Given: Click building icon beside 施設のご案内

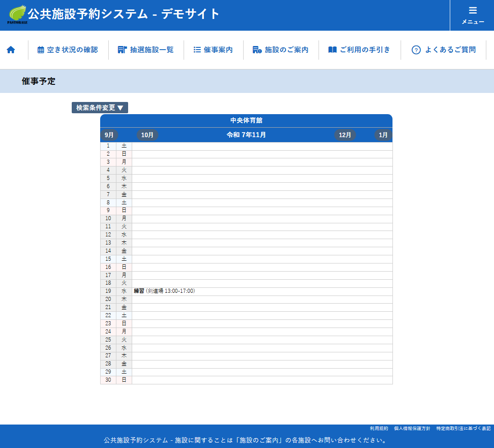Looking at the screenshot, I should tap(257, 50).
